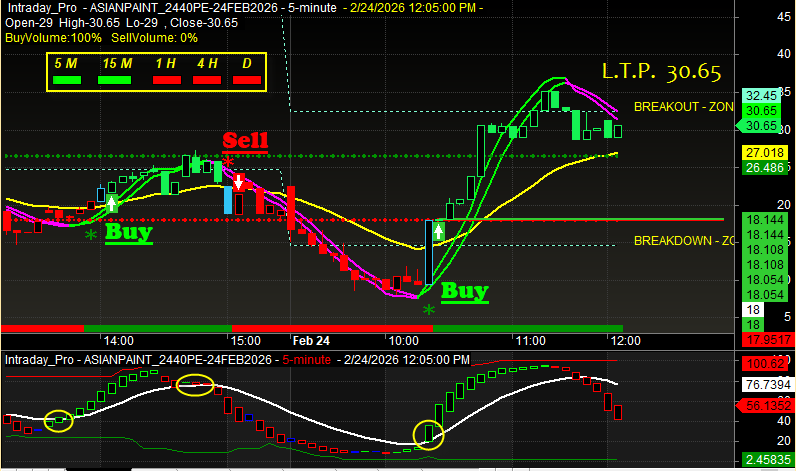This screenshot has height=471, width=796.
Task: Click the green 26.486 price label
Action: (765, 167)
